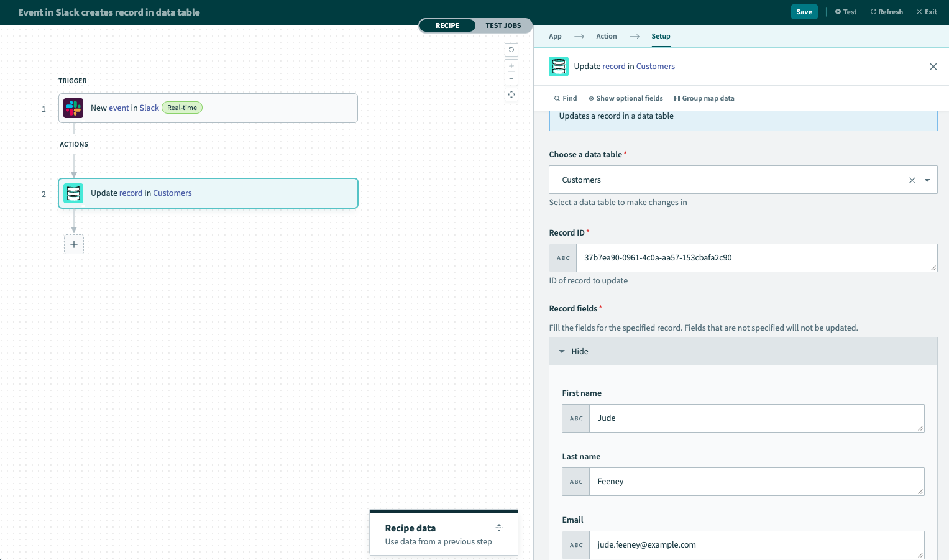Image resolution: width=949 pixels, height=560 pixels.
Task: Switch to the TEST JOBS view
Action: [x=503, y=25]
